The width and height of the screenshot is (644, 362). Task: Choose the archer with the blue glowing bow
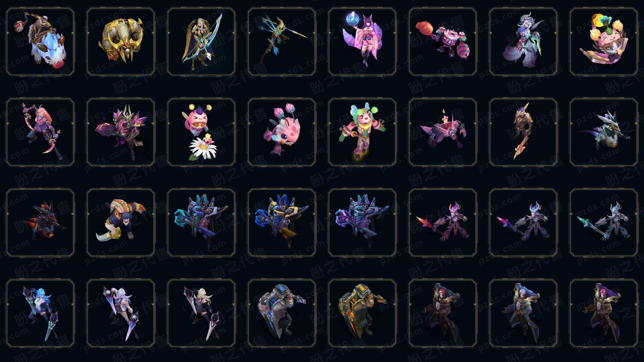click(x=201, y=42)
